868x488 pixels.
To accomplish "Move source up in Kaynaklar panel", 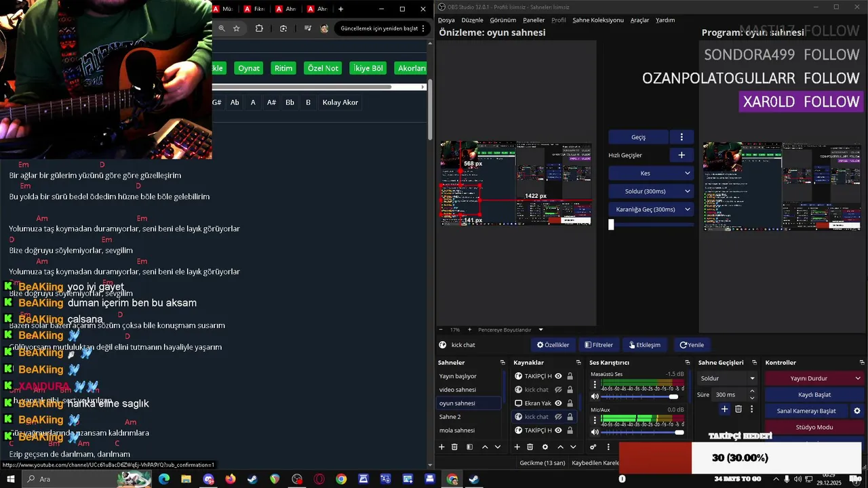I will click(x=560, y=447).
